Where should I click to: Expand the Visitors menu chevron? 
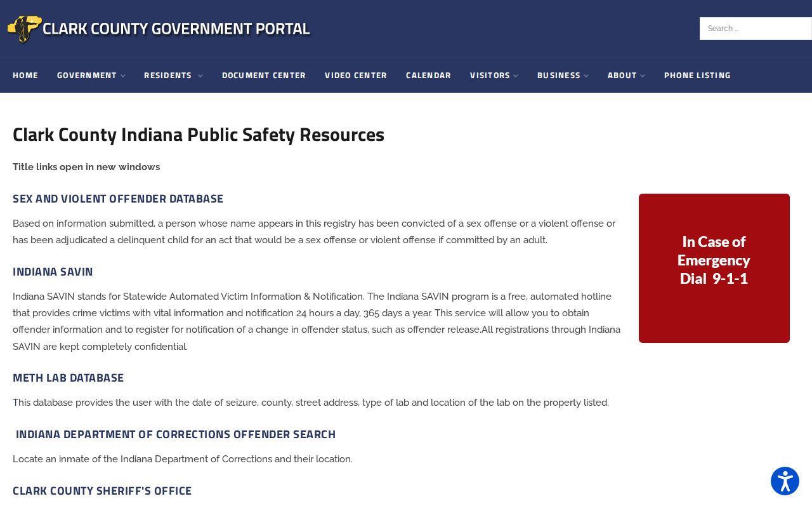pos(516,76)
